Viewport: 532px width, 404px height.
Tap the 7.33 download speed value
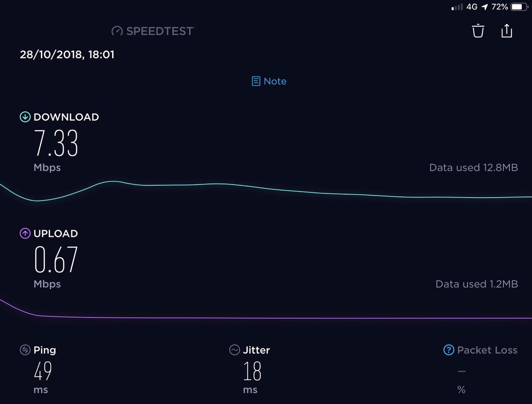point(56,143)
